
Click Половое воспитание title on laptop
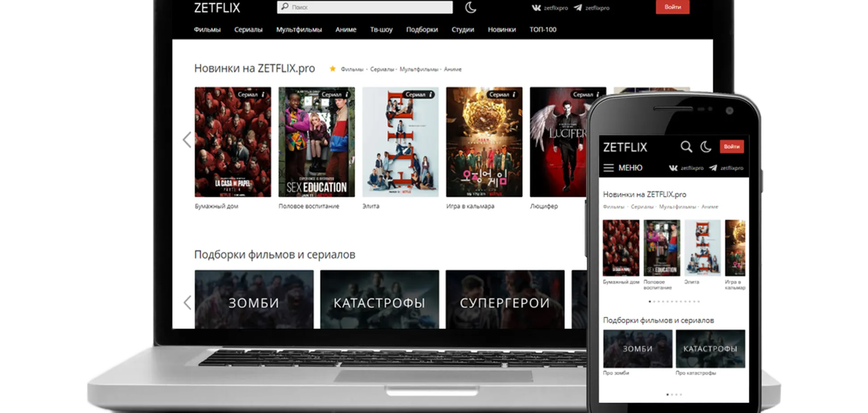pyautogui.click(x=309, y=206)
